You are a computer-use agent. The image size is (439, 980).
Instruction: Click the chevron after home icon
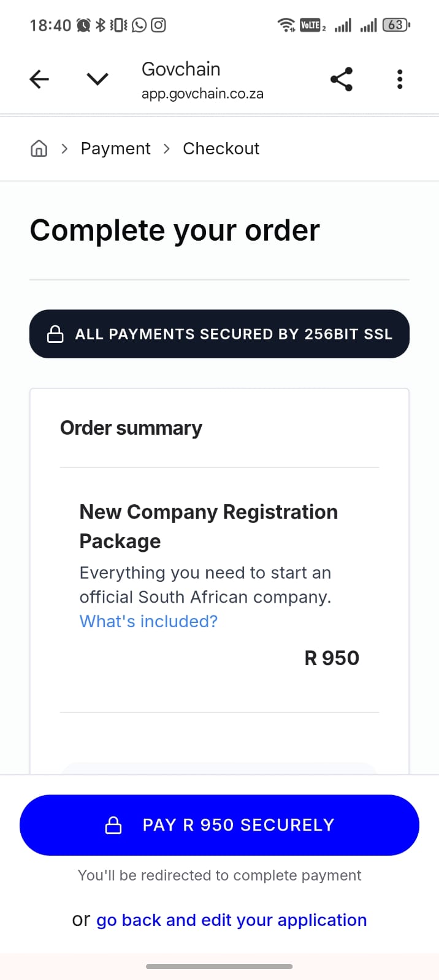(64, 148)
